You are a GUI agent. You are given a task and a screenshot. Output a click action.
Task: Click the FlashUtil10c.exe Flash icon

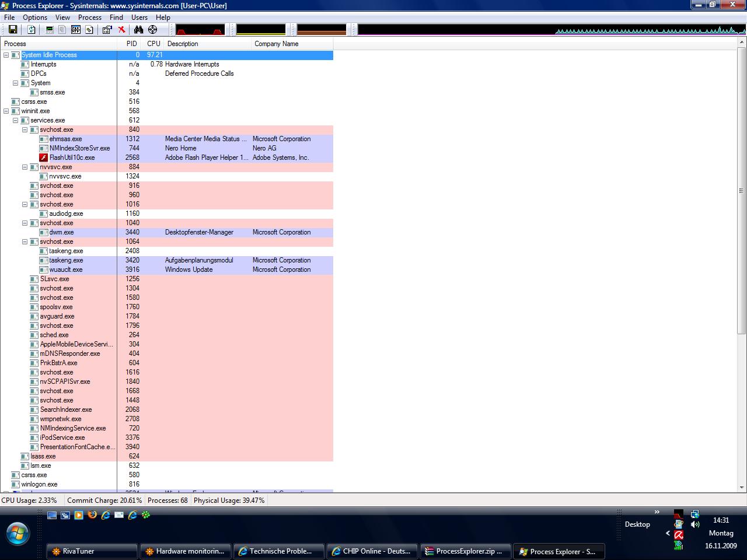[44, 157]
